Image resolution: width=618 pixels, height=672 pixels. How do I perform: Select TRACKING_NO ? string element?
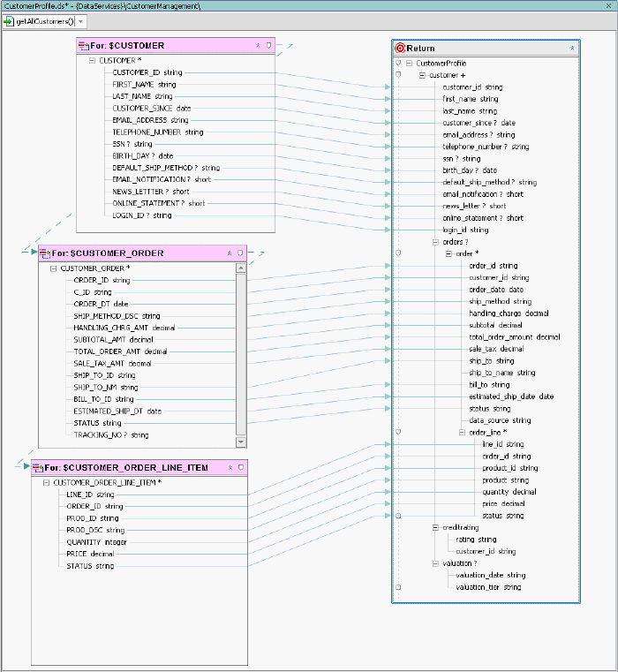(x=111, y=435)
